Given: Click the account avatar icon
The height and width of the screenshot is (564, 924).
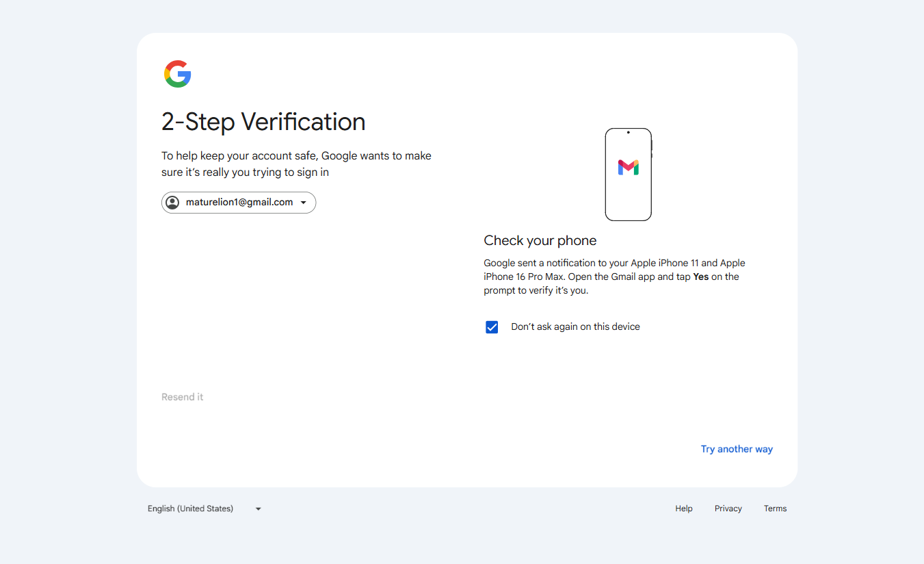Looking at the screenshot, I should pyautogui.click(x=172, y=203).
